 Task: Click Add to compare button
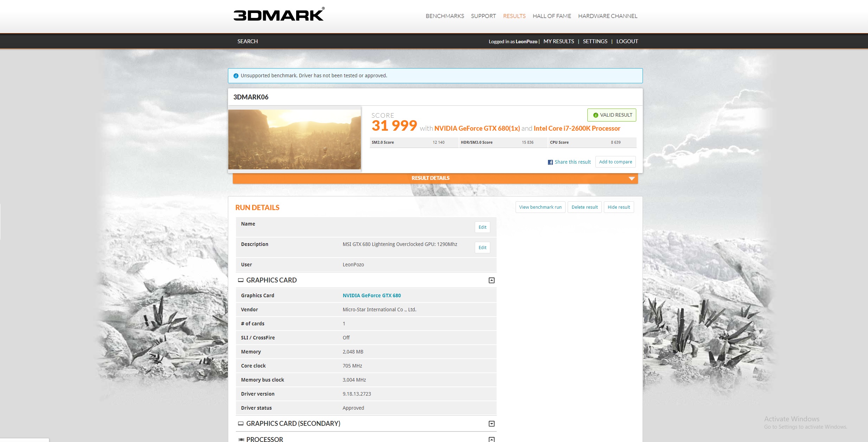(x=615, y=162)
